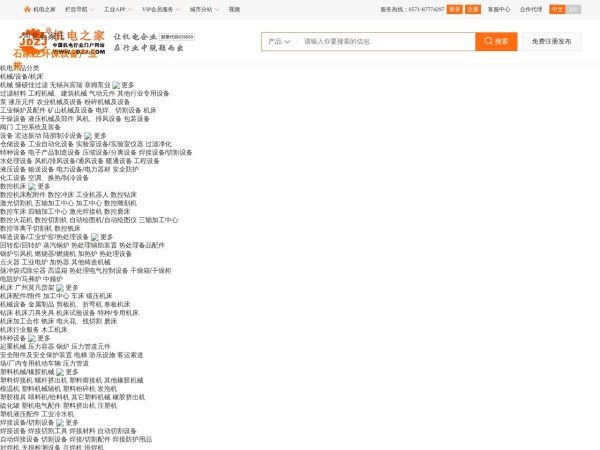Click the 免费注册发布 button
600x450 pixels.
coord(552,41)
